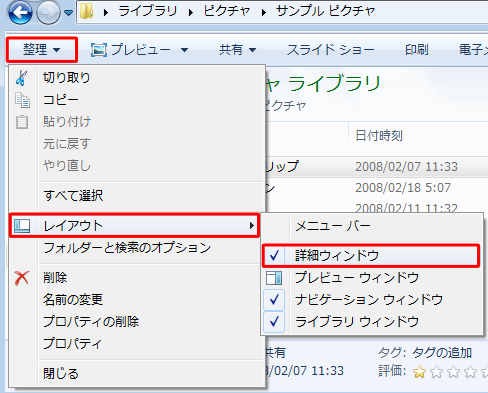Click the copy pages icon

[x=22, y=100]
